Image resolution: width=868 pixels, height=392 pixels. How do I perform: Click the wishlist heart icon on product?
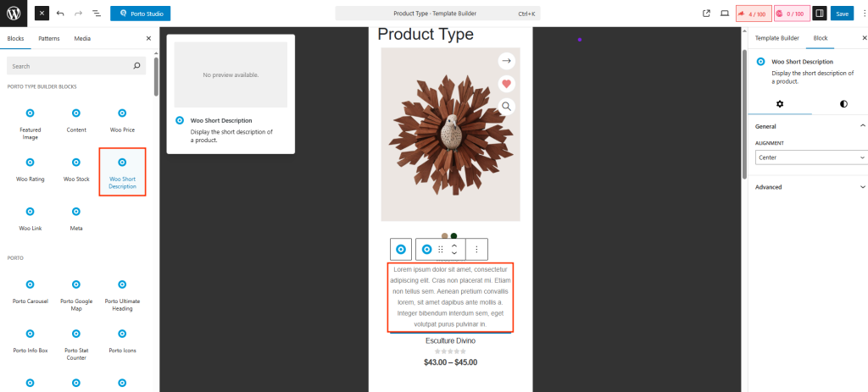coord(506,83)
